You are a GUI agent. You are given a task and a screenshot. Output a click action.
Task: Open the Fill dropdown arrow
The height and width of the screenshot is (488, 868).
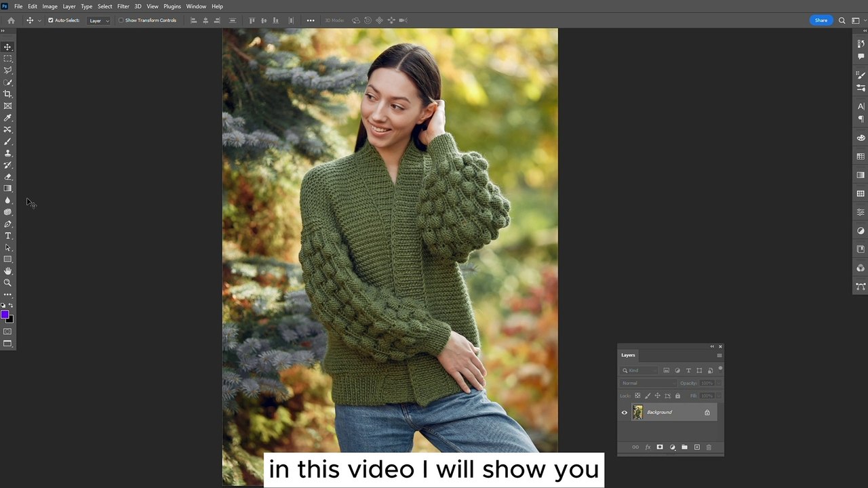pyautogui.click(x=718, y=396)
